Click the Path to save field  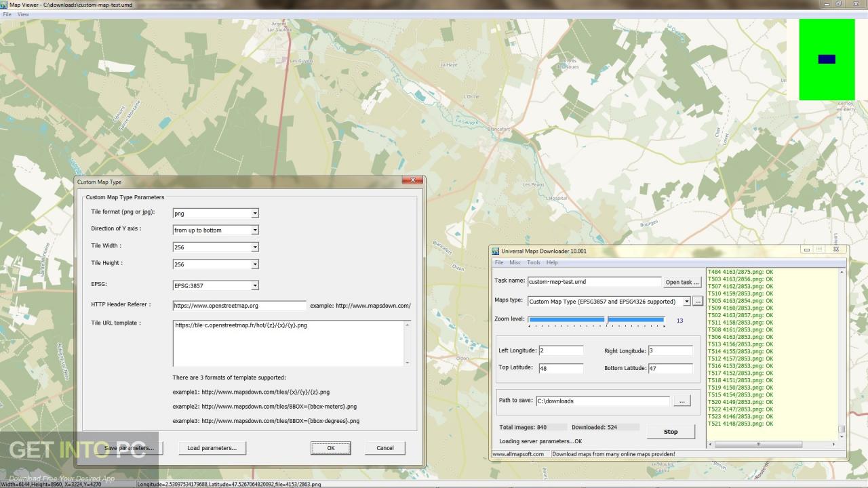[603, 401]
